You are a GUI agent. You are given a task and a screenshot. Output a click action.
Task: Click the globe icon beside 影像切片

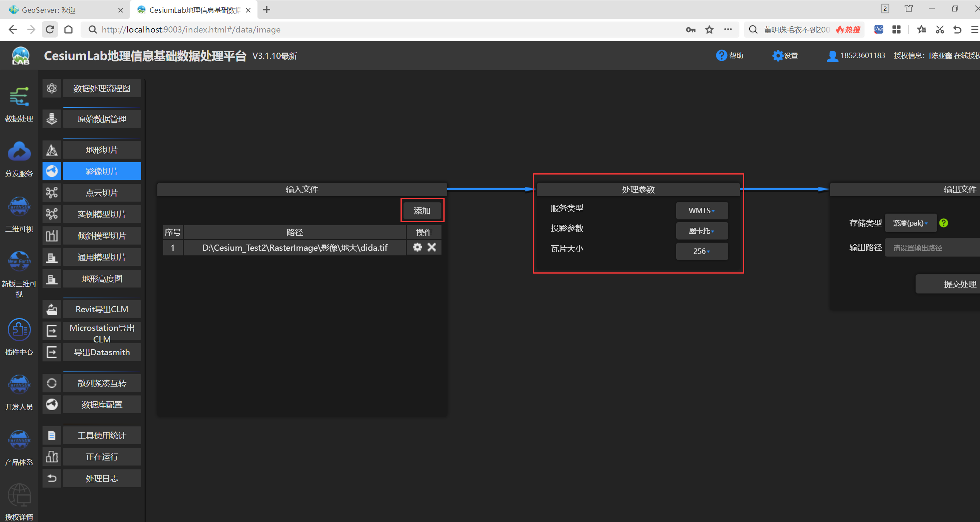tap(52, 171)
